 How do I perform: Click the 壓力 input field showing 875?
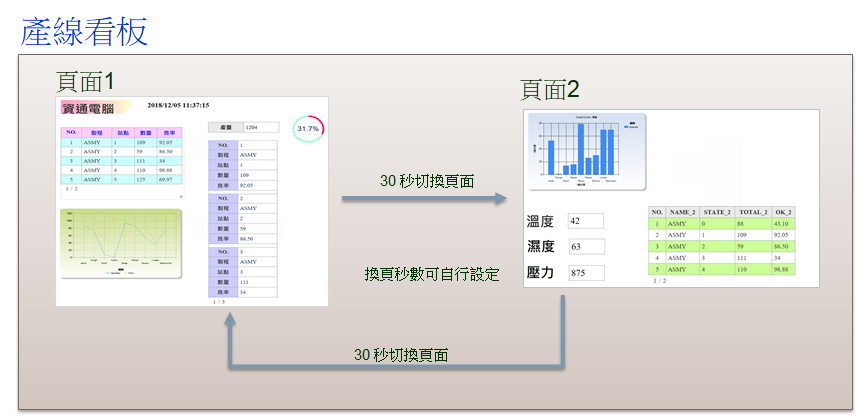[x=585, y=273]
